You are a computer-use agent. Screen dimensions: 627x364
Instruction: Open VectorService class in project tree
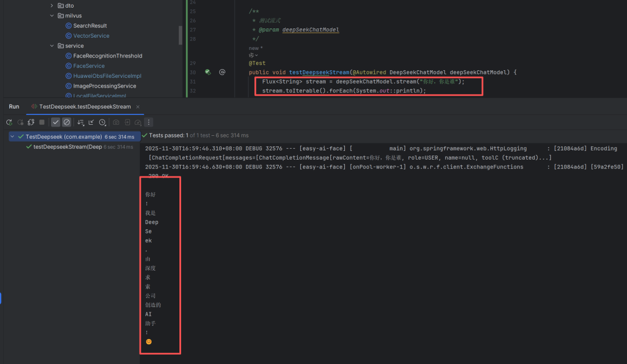click(91, 36)
